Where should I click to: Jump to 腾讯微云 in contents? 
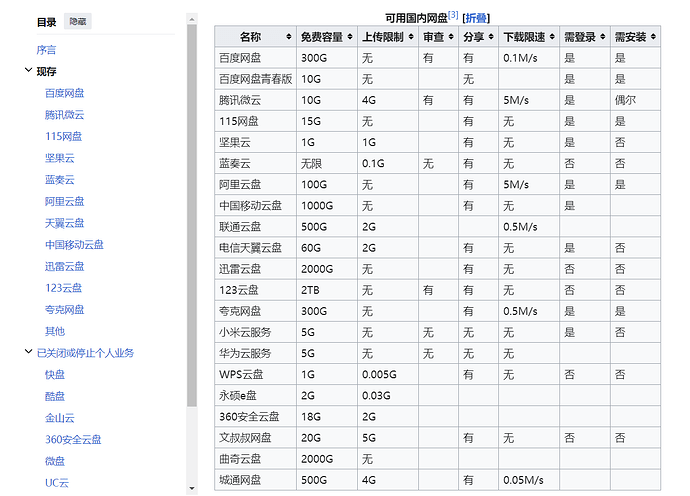65,115
